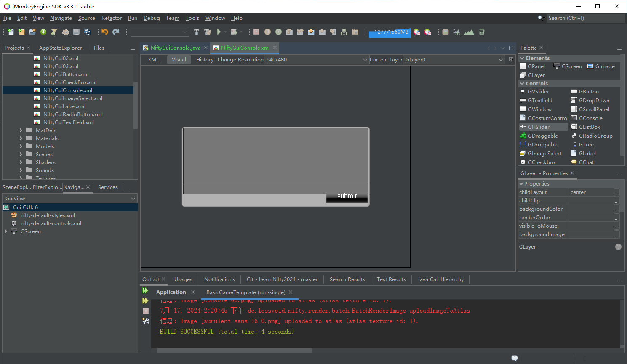Click the submit button in preview
The height and width of the screenshot is (364, 627).
click(347, 198)
